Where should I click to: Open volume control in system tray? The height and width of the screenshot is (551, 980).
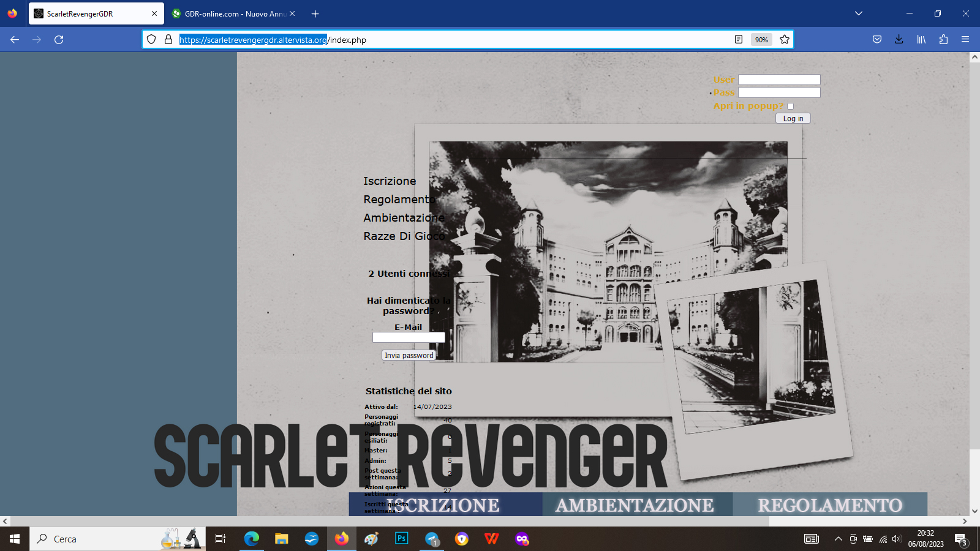[x=897, y=539]
